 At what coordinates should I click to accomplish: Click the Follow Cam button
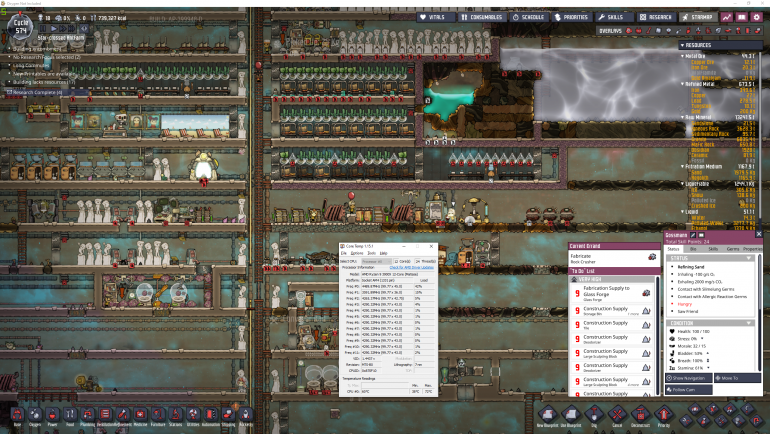coord(688,390)
